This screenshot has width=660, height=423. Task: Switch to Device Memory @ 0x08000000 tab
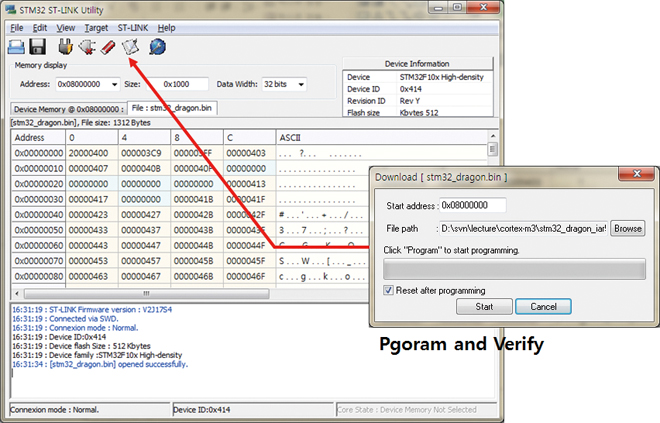69,109
